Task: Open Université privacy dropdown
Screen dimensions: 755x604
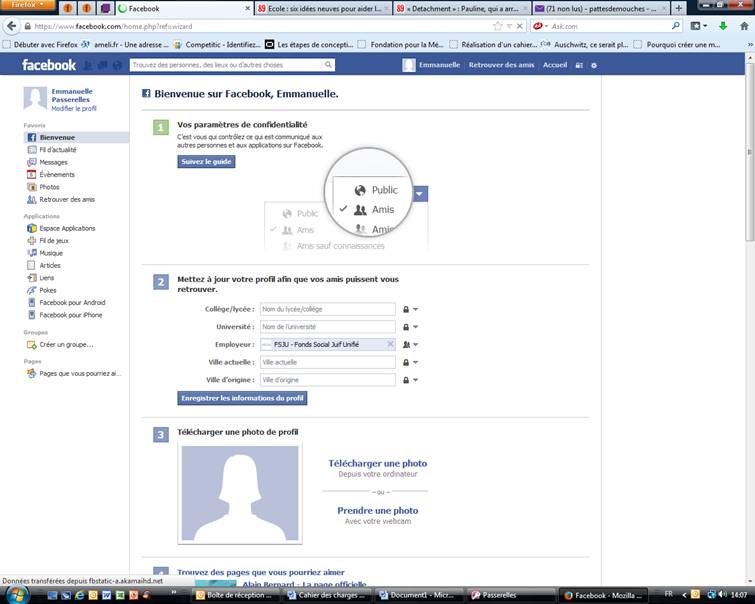Action: pos(410,327)
